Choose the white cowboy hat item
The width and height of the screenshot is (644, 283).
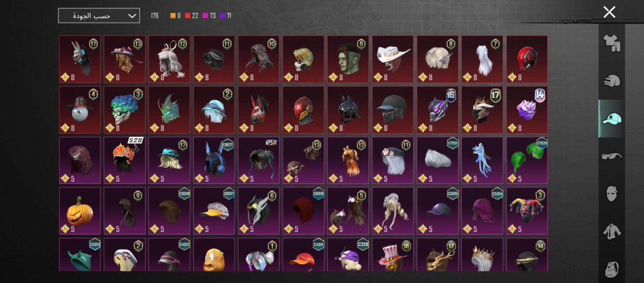393,59
